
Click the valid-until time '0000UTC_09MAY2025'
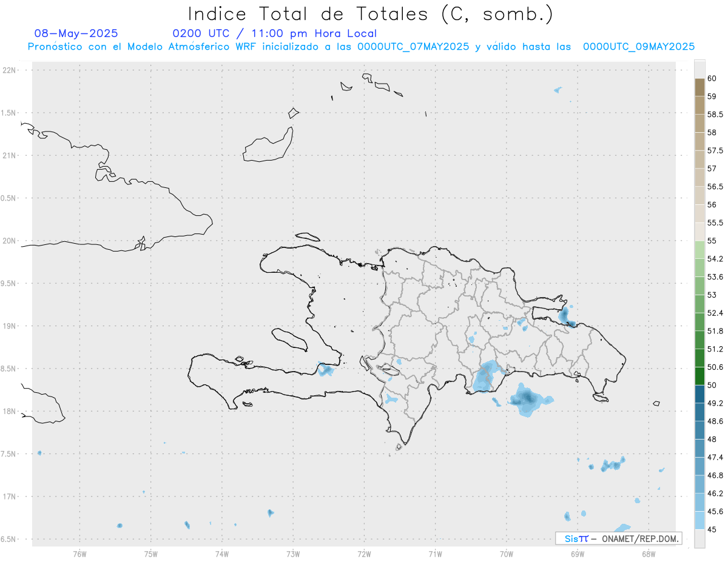click(639, 46)
